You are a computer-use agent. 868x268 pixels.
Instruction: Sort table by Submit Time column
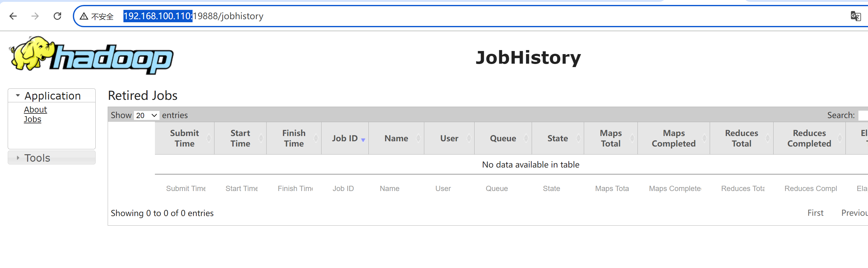184,138
